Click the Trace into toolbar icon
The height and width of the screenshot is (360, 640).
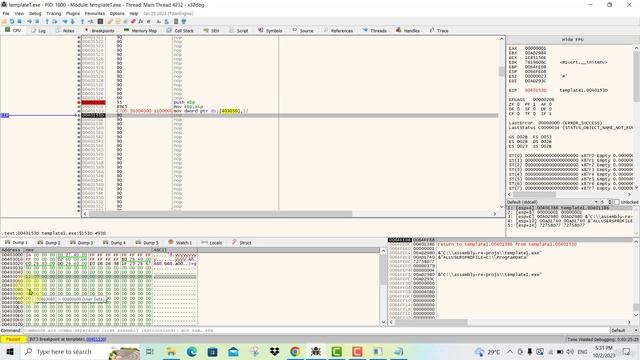point(65,21)
